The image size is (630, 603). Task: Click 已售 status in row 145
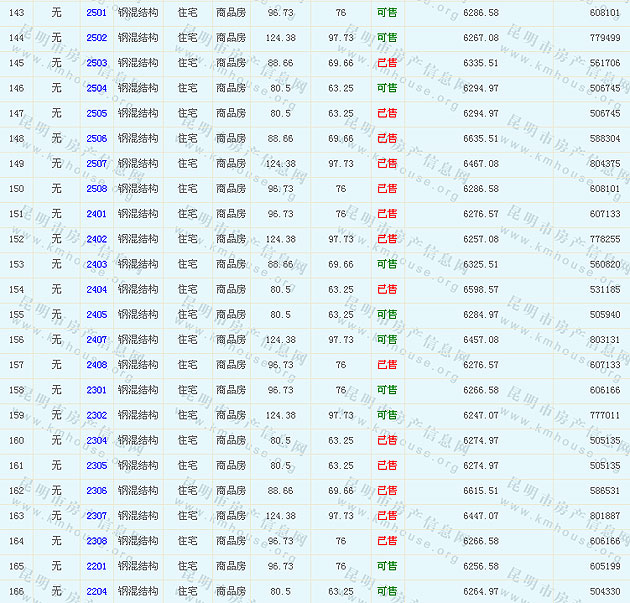386,63
